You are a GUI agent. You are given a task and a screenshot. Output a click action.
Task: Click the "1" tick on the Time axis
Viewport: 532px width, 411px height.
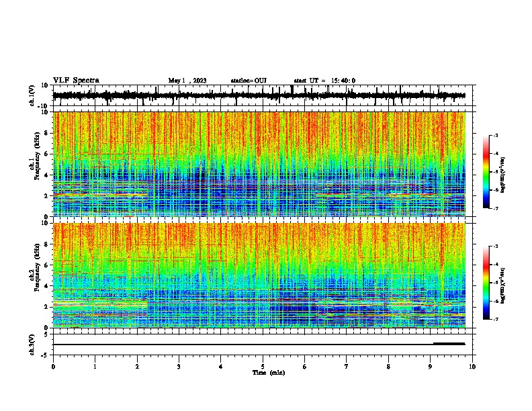pos(95,367)
